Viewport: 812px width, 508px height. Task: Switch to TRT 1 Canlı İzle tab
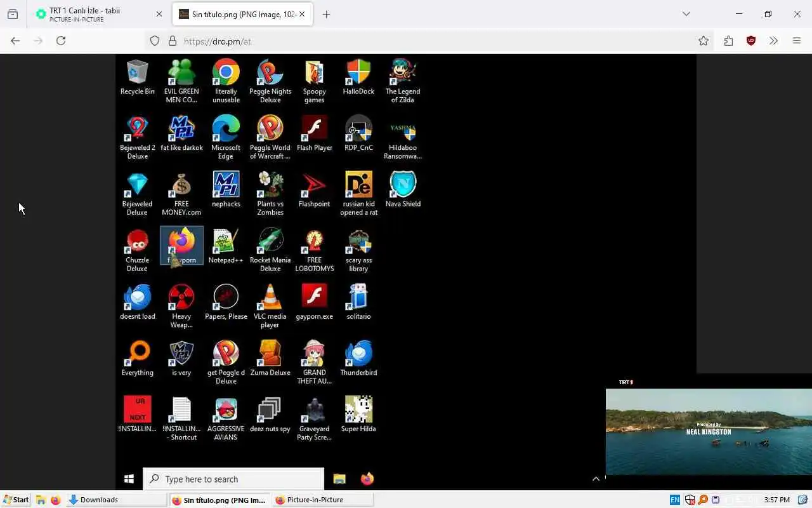tap(98, 15)
